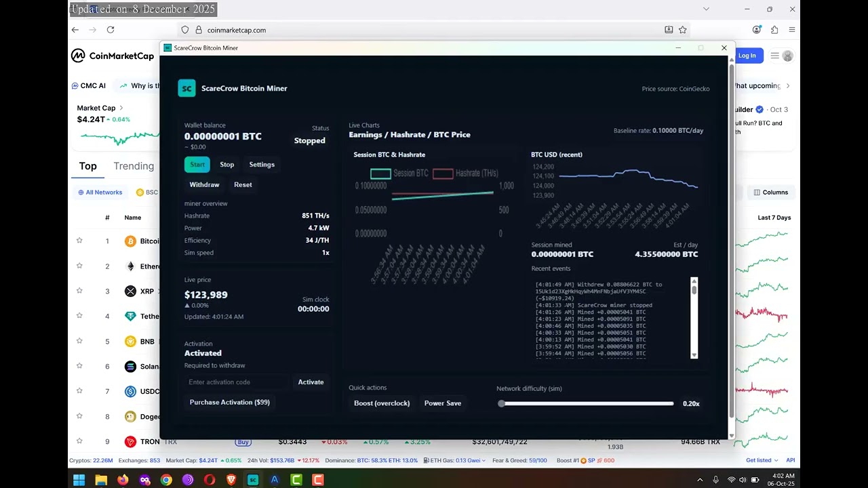Adjust the Network difficulty slider
This screenshot has height=488, width=868.
[501, 403]
